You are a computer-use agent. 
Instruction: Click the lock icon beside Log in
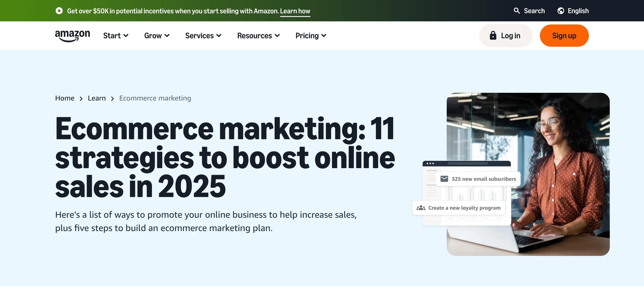coord(493,36)
